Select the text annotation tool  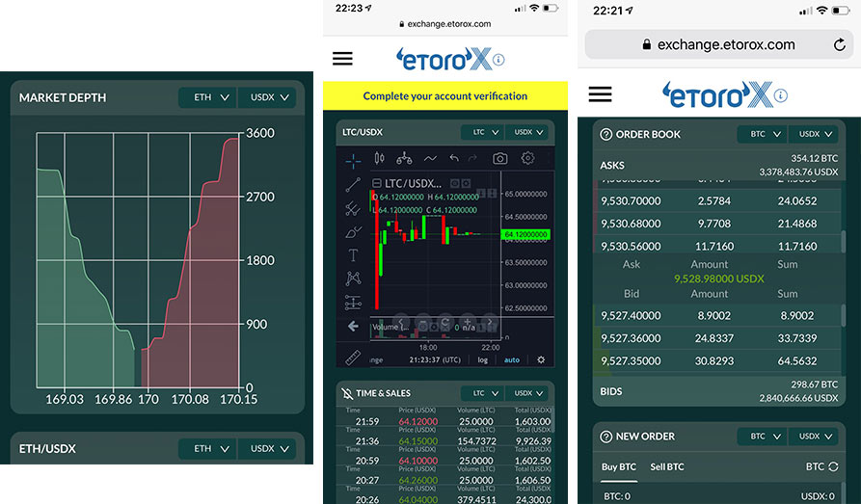(x=353, y=255)
